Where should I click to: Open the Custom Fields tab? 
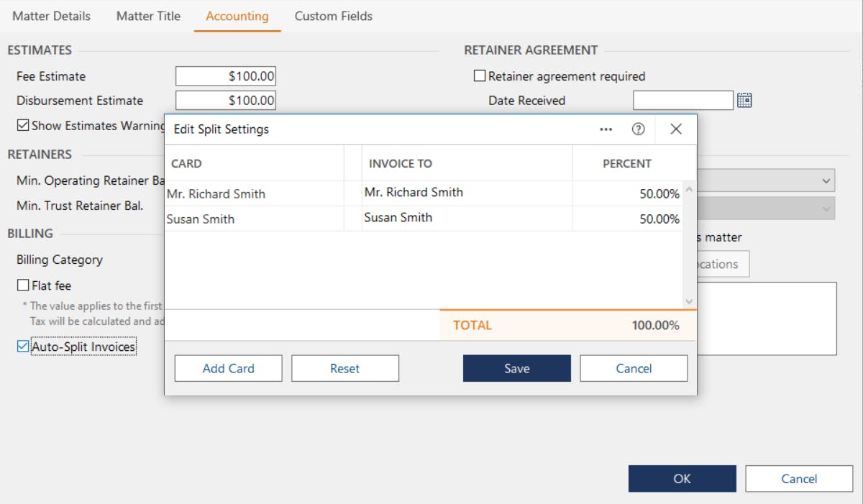click(x=334, y=16)
